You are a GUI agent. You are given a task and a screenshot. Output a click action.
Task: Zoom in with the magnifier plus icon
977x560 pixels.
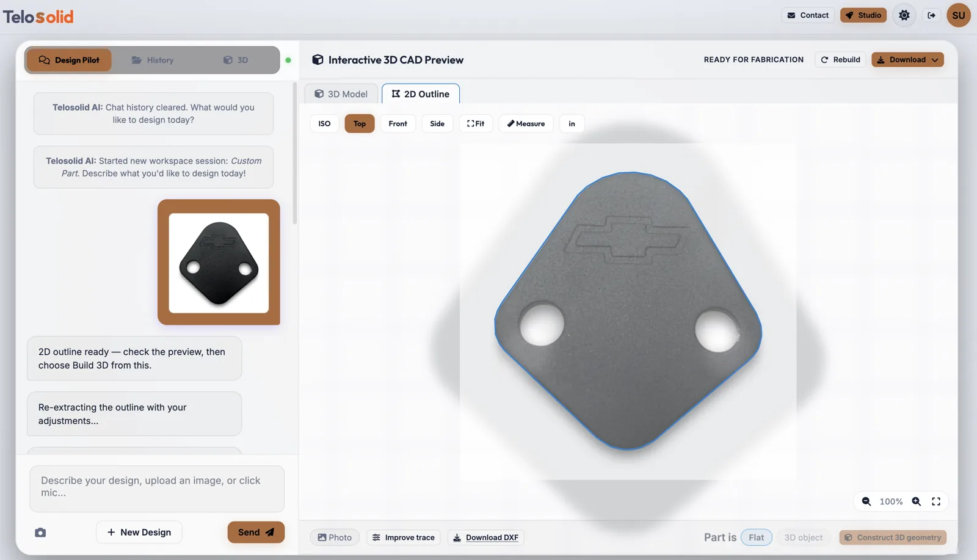click(x=917, y=501)
